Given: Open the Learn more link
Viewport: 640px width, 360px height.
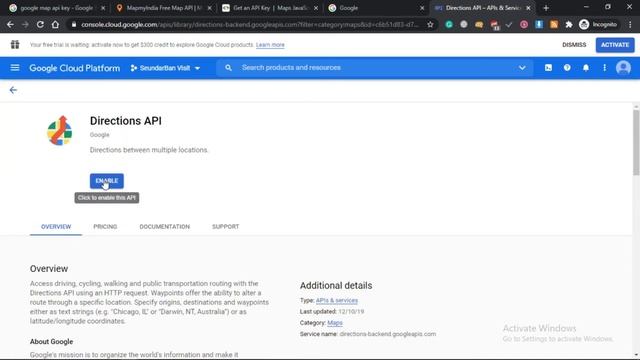Looking at the screenshot, I should coord(270,45).
